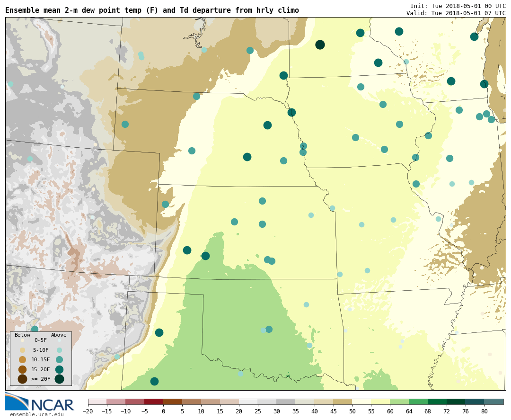Click the brown '15-20F' below legend dot

(x=23, y=369)
